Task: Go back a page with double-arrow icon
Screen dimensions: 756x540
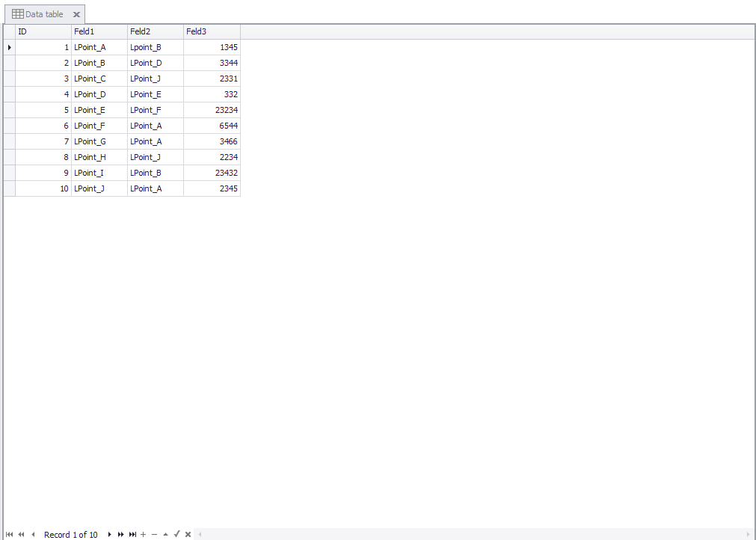Action: (21, 535)
